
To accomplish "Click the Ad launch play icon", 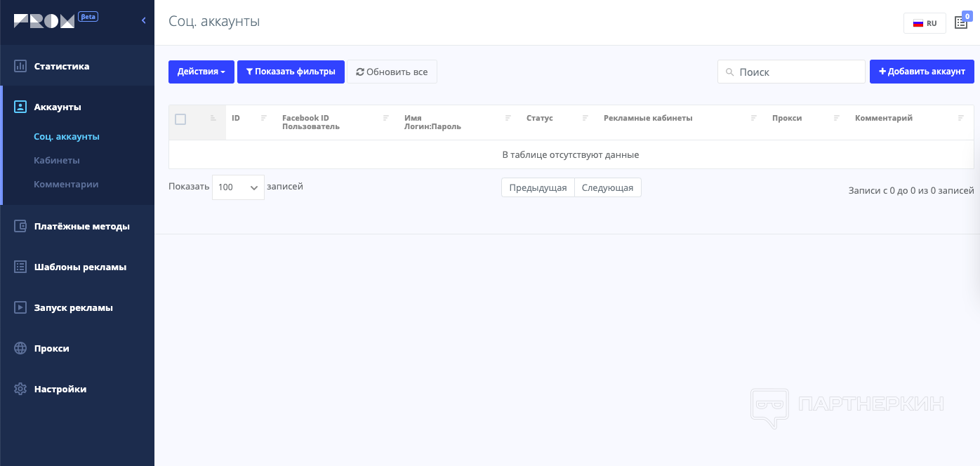I will (20, 307).
